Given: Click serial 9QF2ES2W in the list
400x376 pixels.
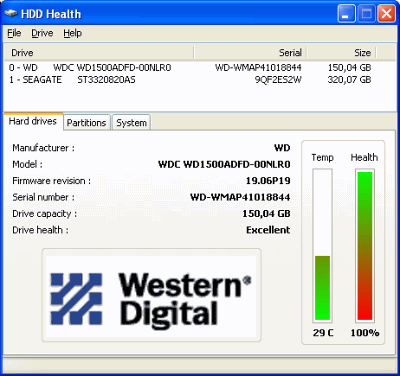Looking at the screenshot, I should click(x=278, y=80).
